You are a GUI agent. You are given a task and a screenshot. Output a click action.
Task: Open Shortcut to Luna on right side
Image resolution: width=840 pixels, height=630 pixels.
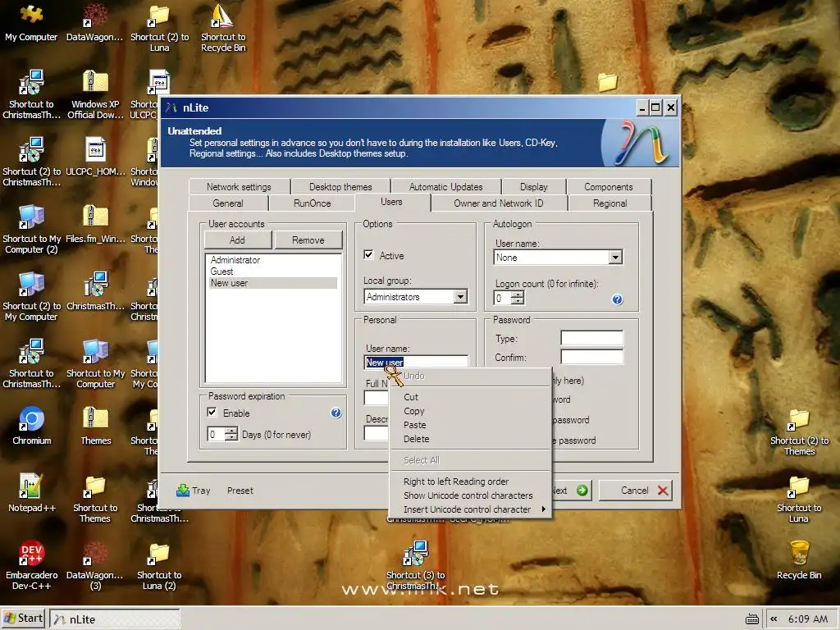click(799, 500)
